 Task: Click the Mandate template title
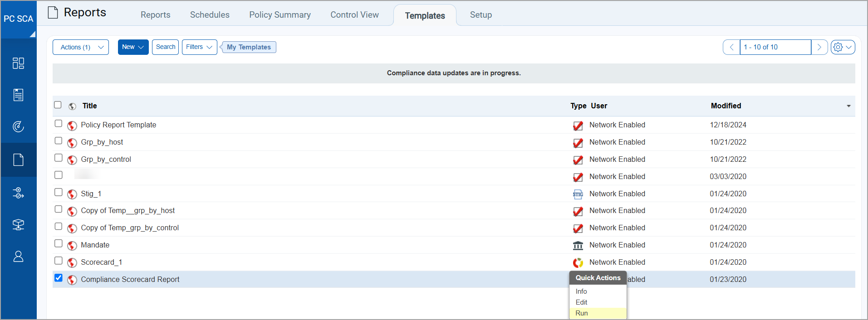95,245
